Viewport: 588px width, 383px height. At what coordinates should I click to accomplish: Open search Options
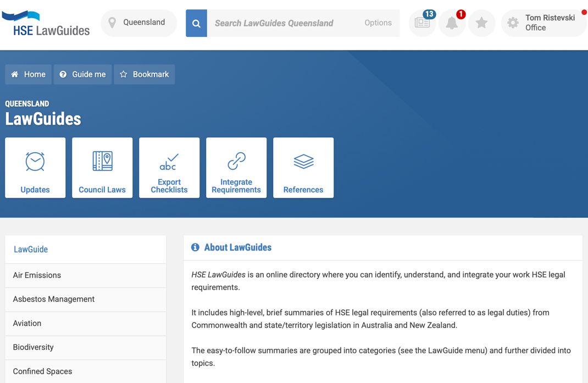(x=378, y=23)
